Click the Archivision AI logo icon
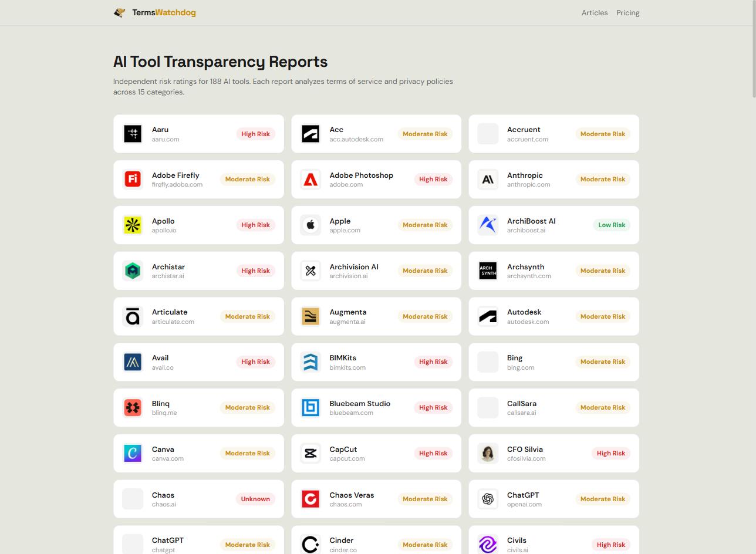The width and height of the screenshot is (756, 554). [x=310, y=271]
